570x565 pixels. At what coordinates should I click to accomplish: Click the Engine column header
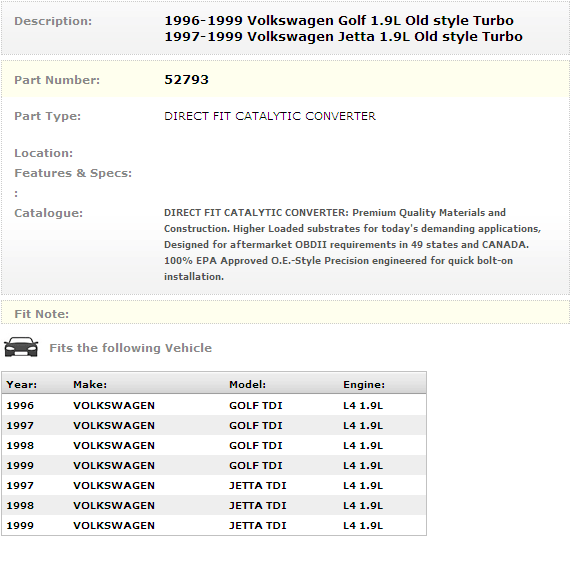point(364,384)
